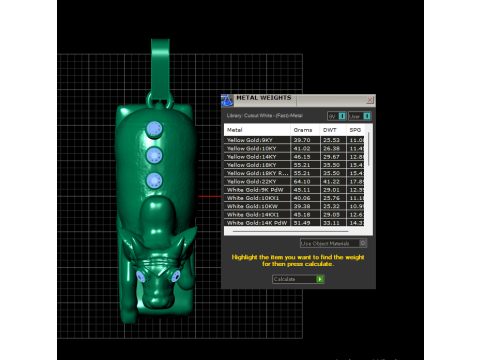The height and width of the screenshot is (360, 480).
Task: Select the Yellow Gold:9KY row
Action: click(294, 140)
